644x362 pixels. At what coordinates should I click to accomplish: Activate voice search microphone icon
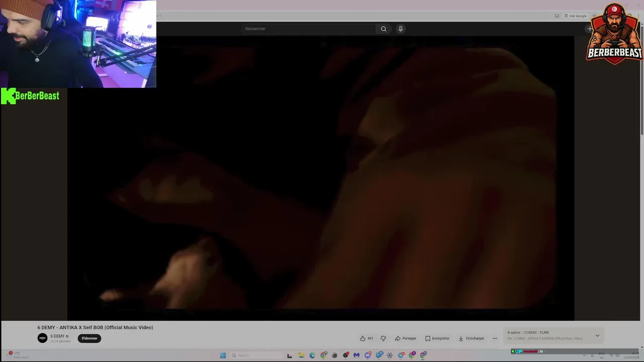point(400,29)
